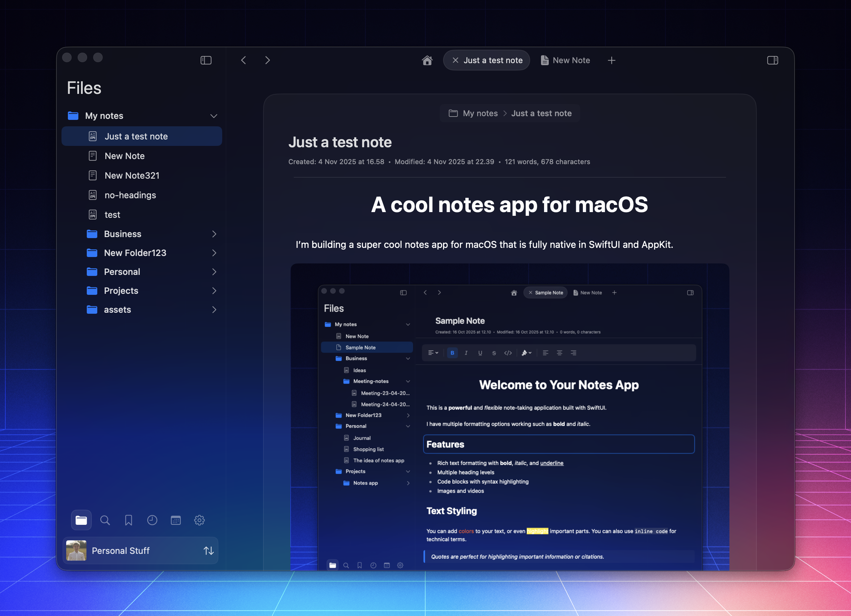Open the settings panel
Screen dimensions: 851x616
pos(199,520)
